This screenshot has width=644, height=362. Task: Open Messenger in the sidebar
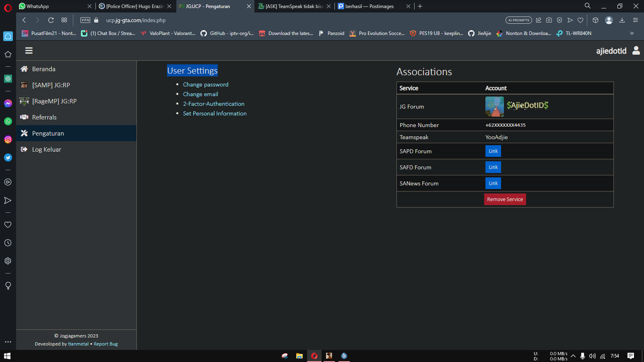(8, 103)
